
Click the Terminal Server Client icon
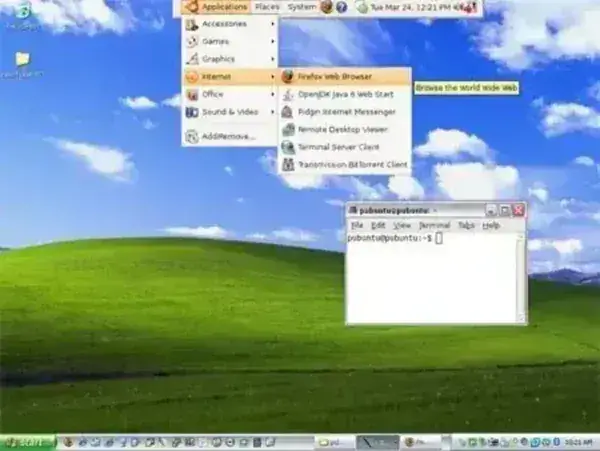(x=288, y=147)
